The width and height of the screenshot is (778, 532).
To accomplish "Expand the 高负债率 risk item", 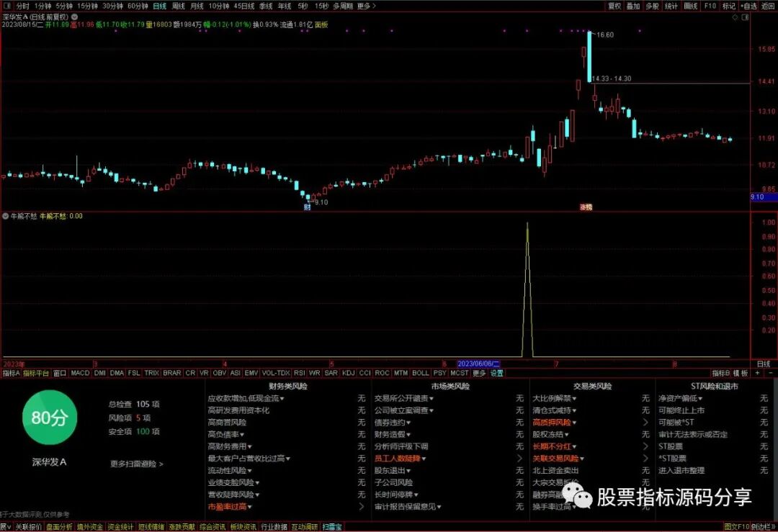I will [225, 434].
